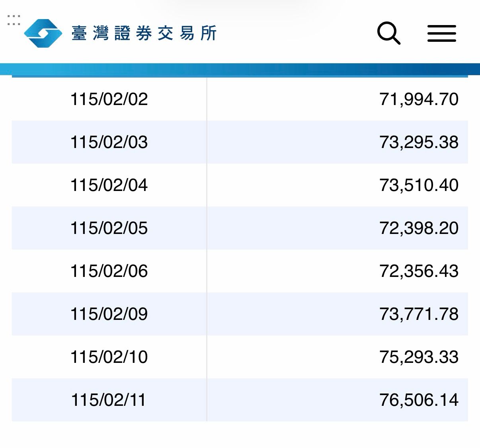Select the value 73,295.38
This screenshot has width=480, height=448.
point(419,142)
